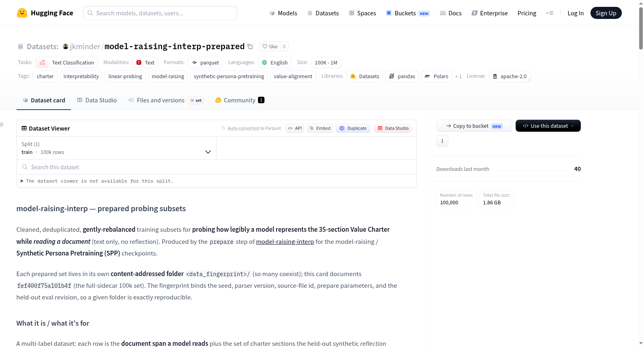Focus the main search models field
644x347 pixels.
click(x=160, y=13)
